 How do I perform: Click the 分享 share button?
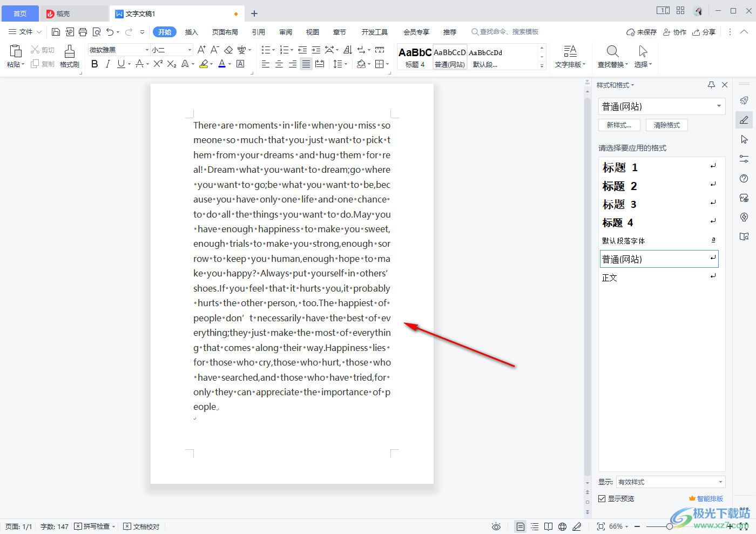(704, 32)
